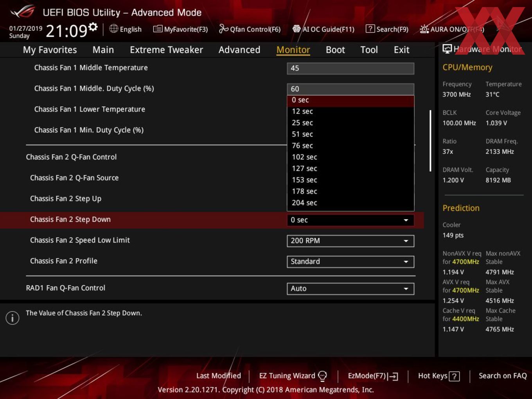Pick 153 sec option
The height and width of the screenshot is (399, 532).
pyautogui.click(x=350, y=180)
